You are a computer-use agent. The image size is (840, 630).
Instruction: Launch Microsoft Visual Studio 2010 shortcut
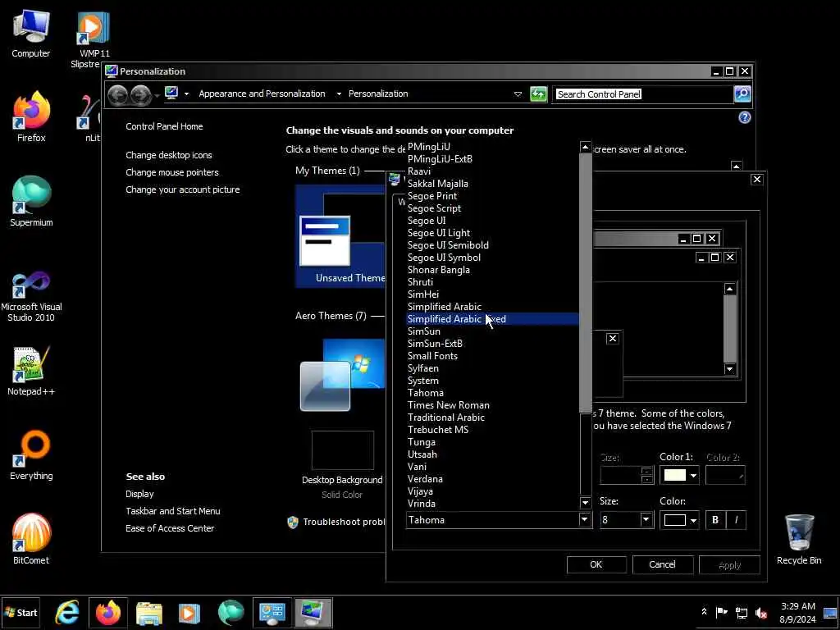[31, 296]
